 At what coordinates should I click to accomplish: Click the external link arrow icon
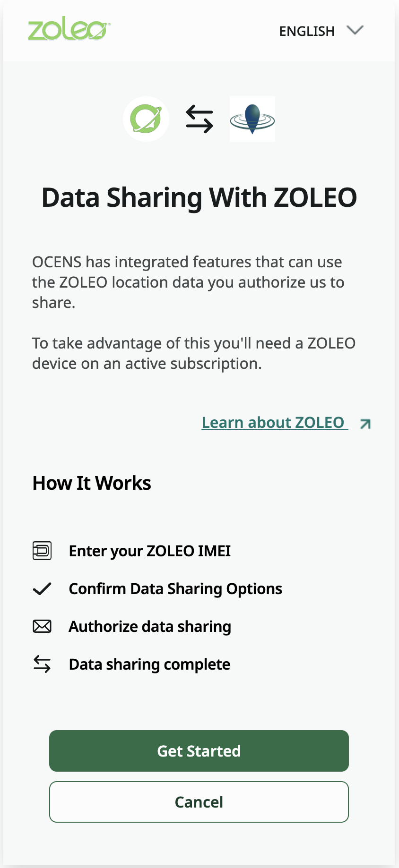click(365, 424)
